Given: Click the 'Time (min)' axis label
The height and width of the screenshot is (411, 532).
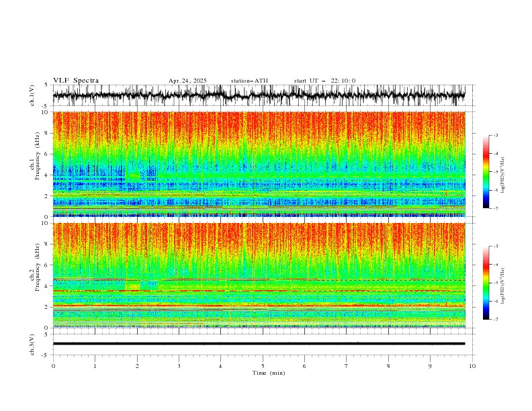Looking at the screenshot, I should (269, 373).
